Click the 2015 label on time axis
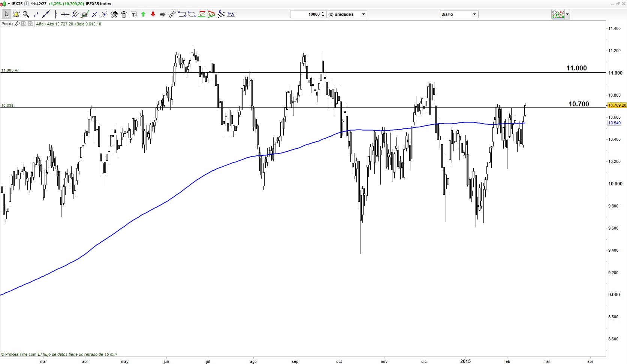The width and height of the screenshot is (627, 364). click(465, 361)
